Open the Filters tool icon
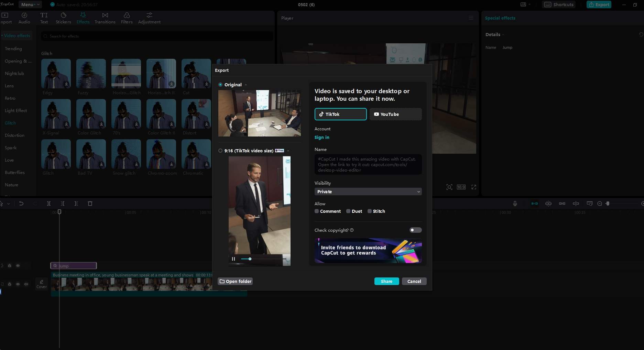The image size is (644, 350). tap(127, 15)
